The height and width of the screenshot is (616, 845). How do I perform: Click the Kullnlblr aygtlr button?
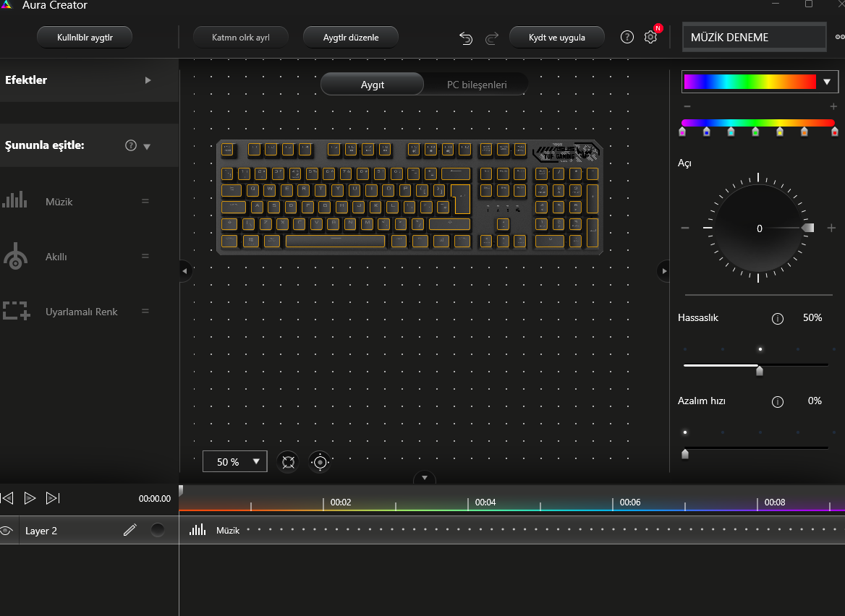tap(85, 37)
